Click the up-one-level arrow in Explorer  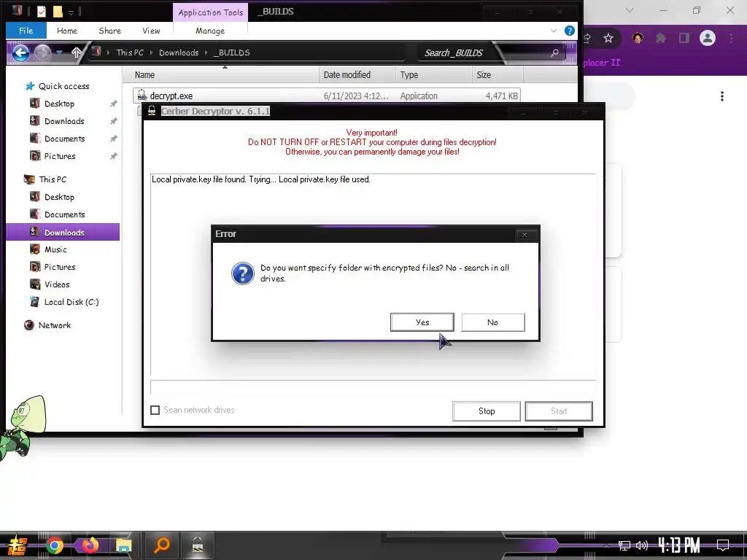click(x=76, y=52)
